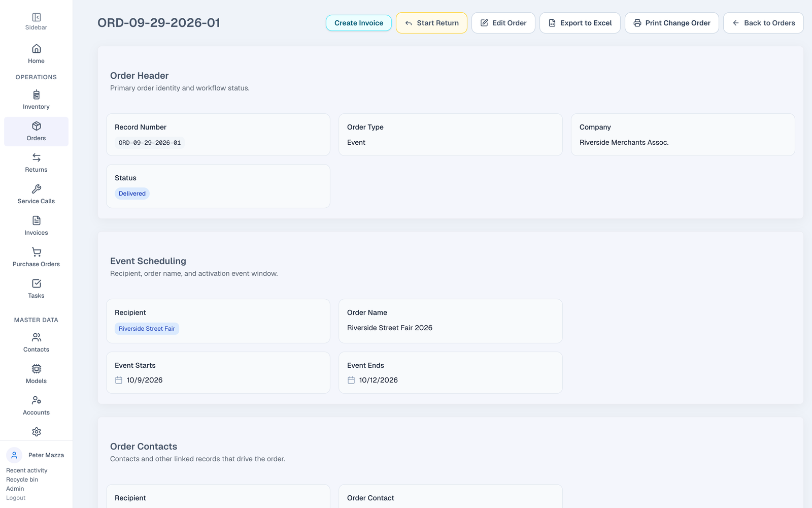
Task: Click the Order Contact field label
Action: (370, 498)
